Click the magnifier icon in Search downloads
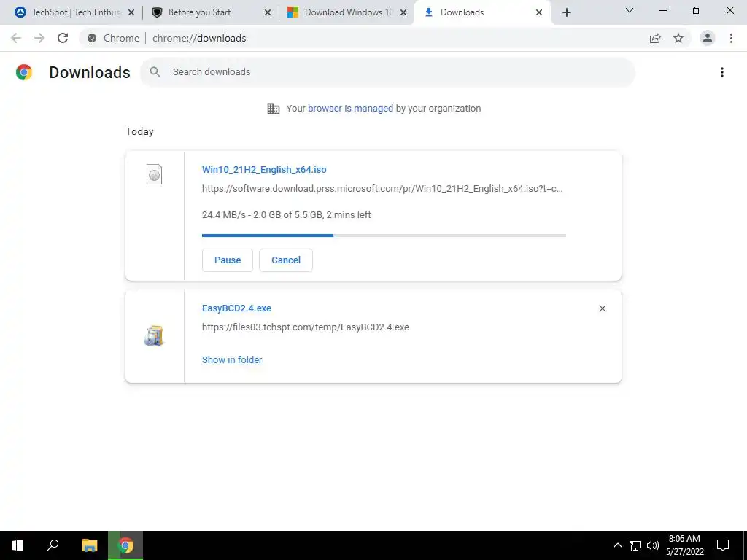Image resolution: width=747 pixels, height=560 pixels. [x=155, y=72]
